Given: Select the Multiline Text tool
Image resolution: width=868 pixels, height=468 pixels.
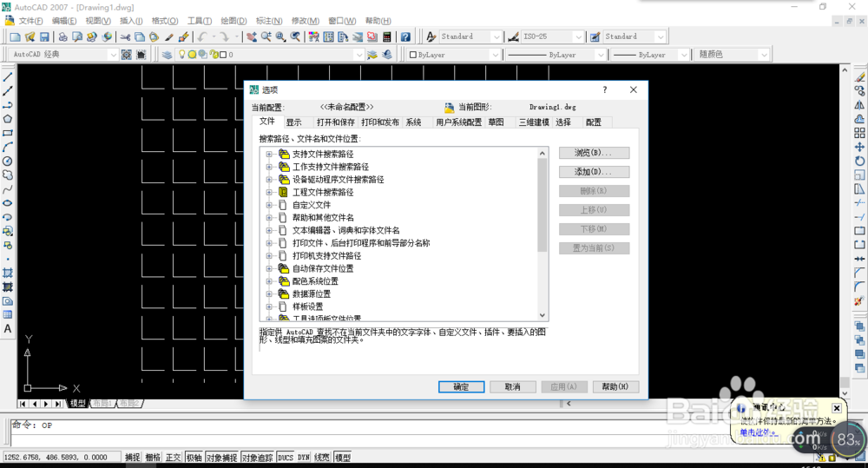Looking at the screenshot, I should click(8, 329).
